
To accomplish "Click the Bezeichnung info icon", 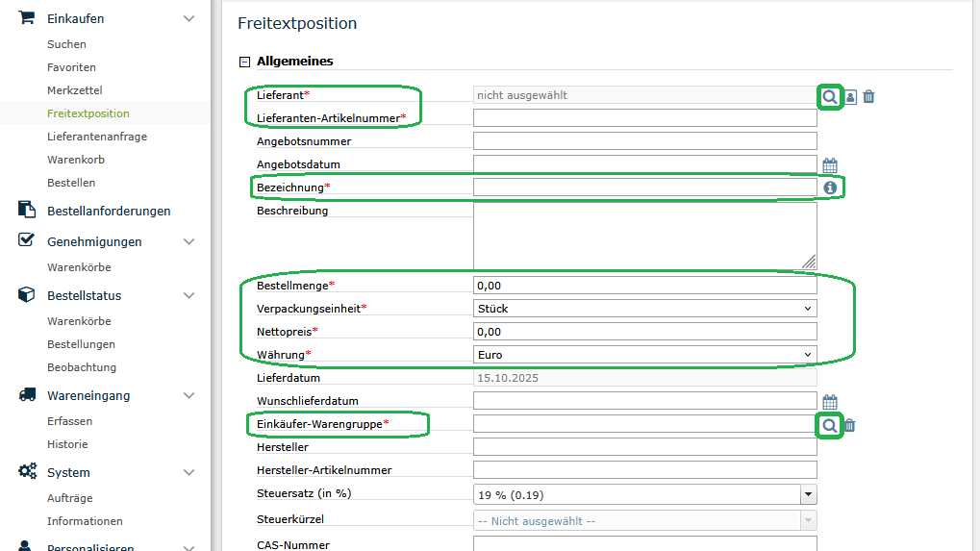I will 830,188.
